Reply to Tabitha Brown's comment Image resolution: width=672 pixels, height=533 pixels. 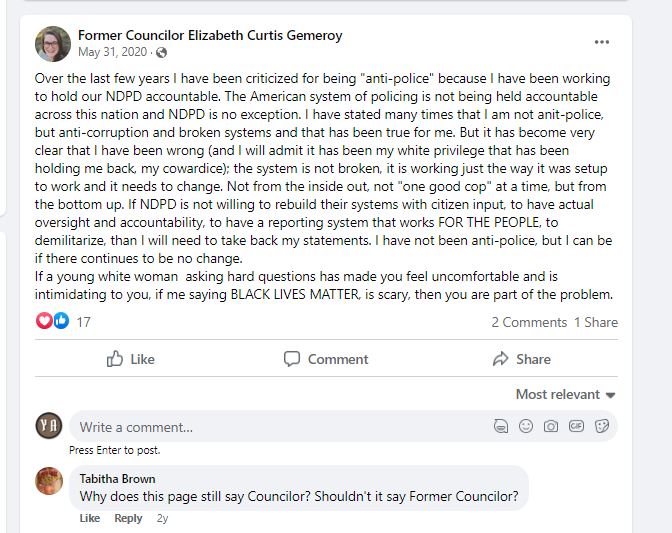click(x=128, y=518)
